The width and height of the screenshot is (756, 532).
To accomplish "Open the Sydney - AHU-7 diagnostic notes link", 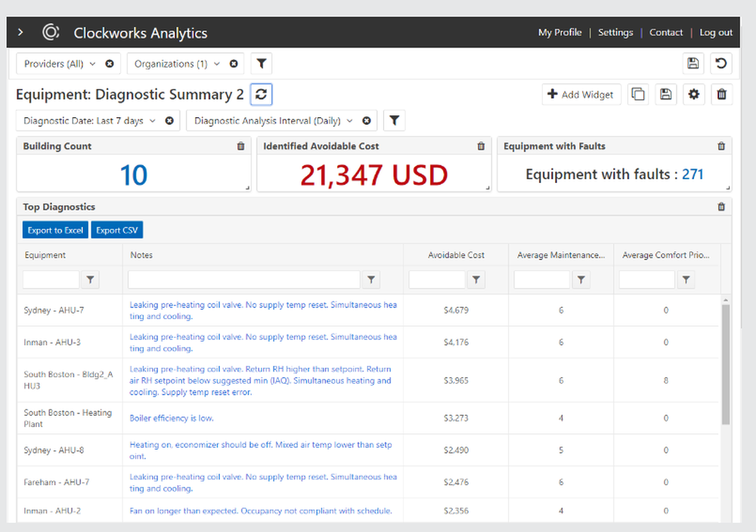I will point(263,311).
